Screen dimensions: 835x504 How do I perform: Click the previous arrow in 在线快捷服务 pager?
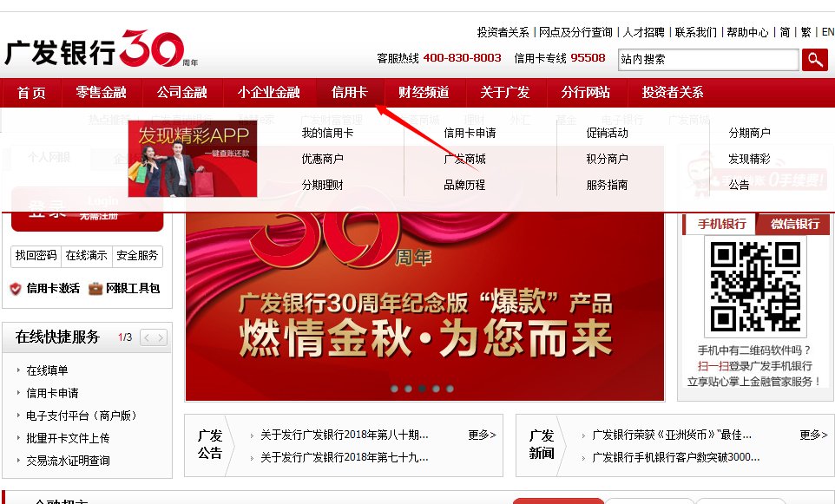(x=148, y=337)
